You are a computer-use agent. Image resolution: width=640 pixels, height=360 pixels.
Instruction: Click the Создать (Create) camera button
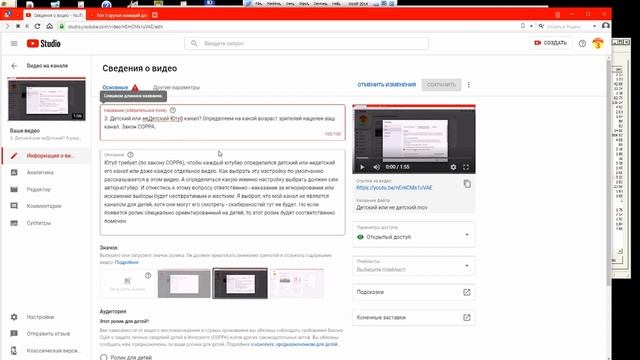coord(550,43)
